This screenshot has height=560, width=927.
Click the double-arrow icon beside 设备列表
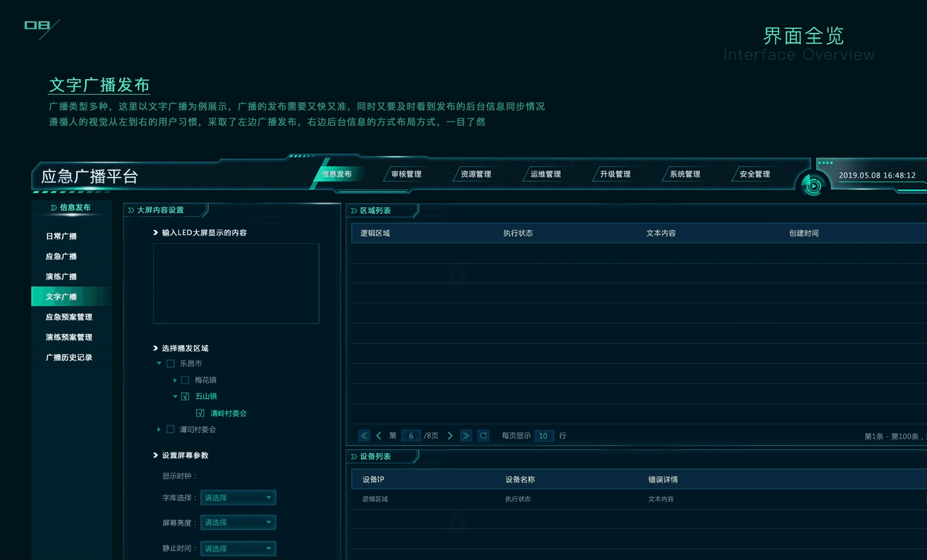pyautogui.click(x=354, y=456)
